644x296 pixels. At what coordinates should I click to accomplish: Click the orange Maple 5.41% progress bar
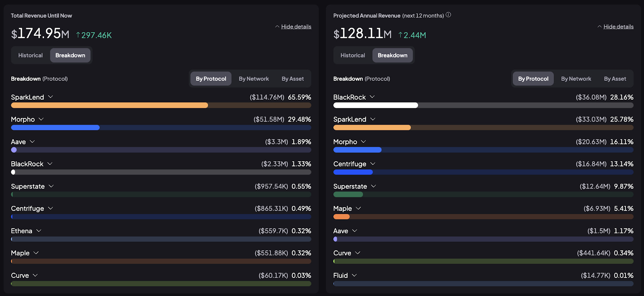point(341,216)
